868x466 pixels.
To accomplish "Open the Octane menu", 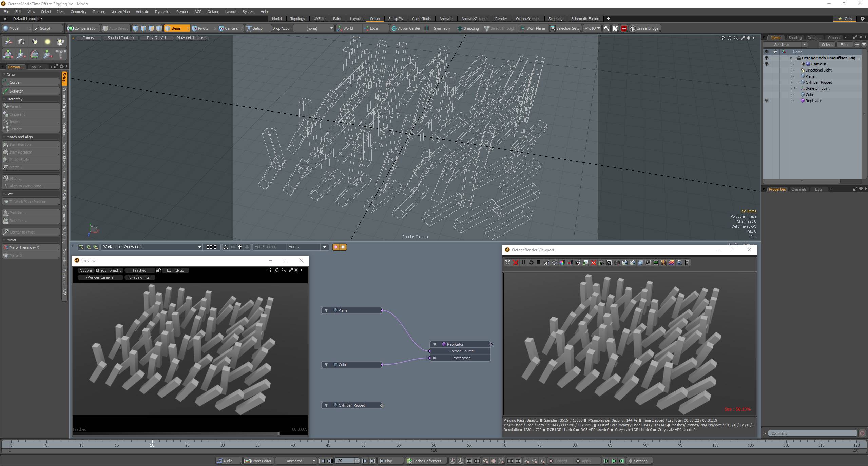I will [213, 12].
